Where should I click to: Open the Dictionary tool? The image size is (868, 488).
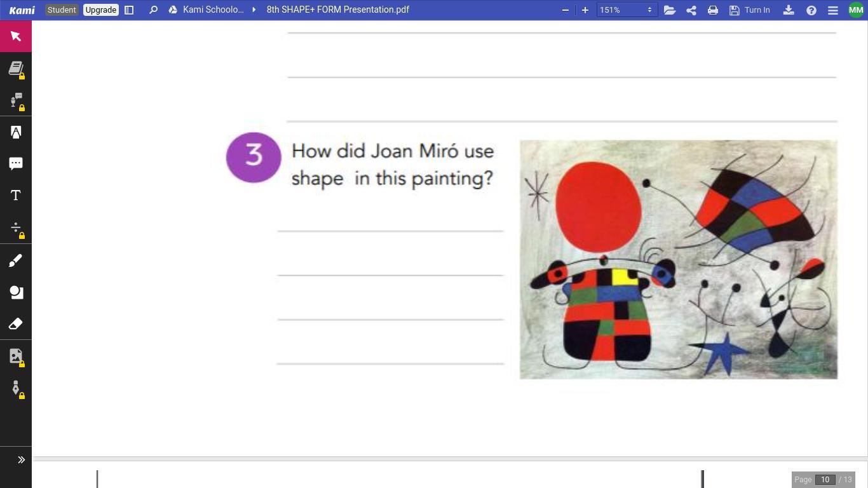point(16,69)
